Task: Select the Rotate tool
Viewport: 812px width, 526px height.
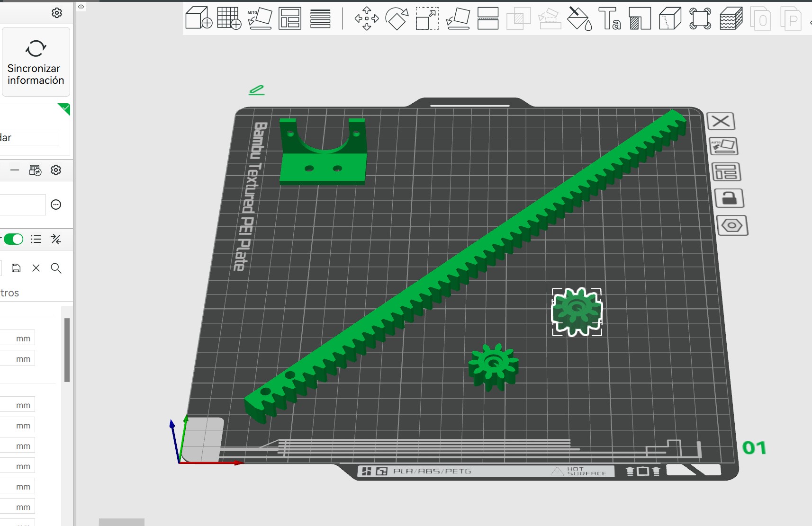Action: 397,18
